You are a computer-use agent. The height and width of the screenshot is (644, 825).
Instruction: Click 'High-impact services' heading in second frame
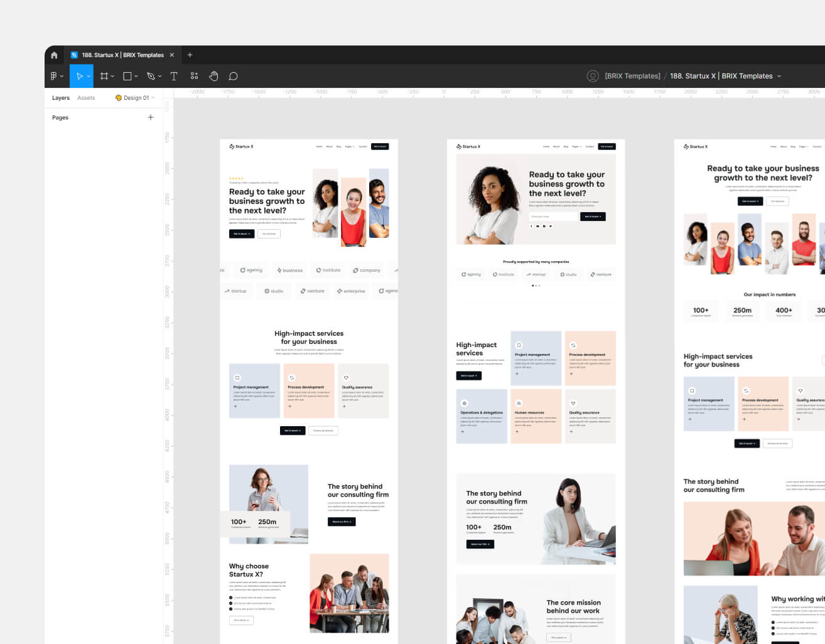coord(477,349)
